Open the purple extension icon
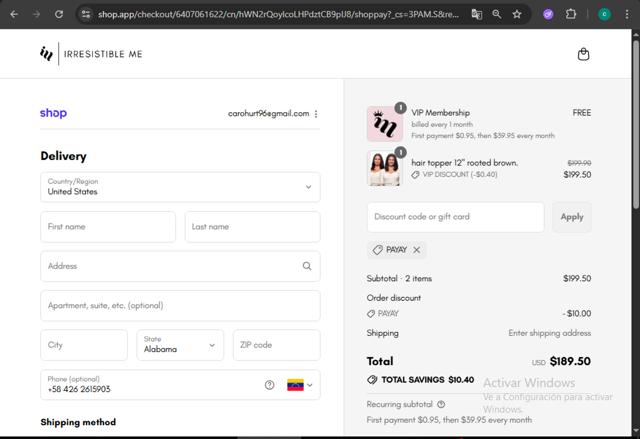 pos(548,14)
